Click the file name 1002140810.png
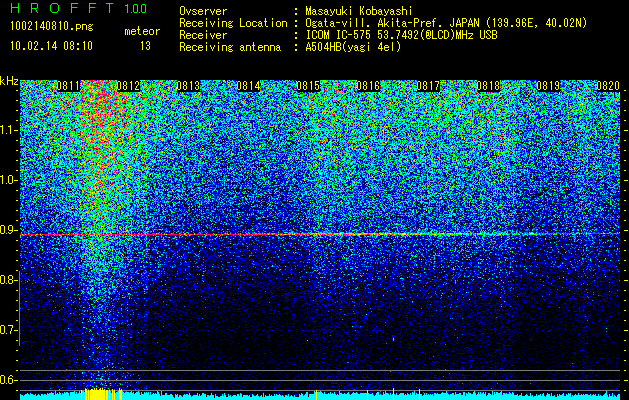Screen dimensions: 629x400 tap(52, 27)
